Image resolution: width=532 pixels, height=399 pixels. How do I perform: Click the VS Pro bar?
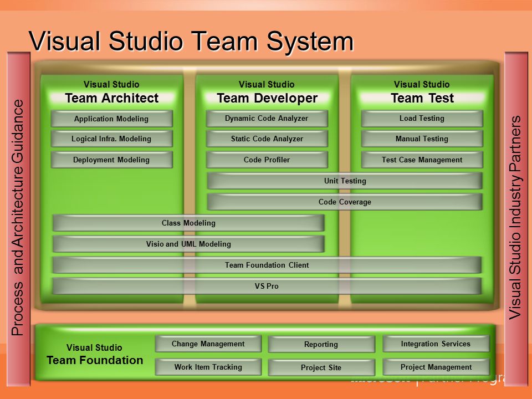click(x=267, y=286)
